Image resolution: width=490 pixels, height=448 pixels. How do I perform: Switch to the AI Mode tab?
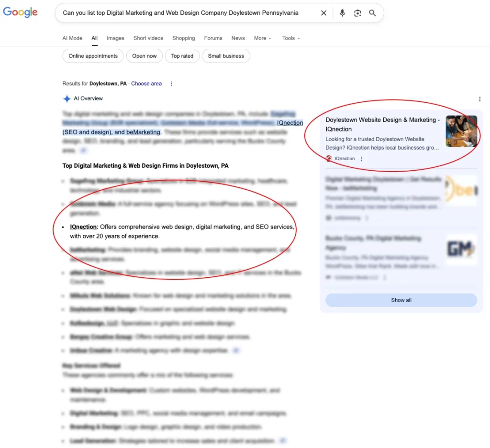point(72,38)
